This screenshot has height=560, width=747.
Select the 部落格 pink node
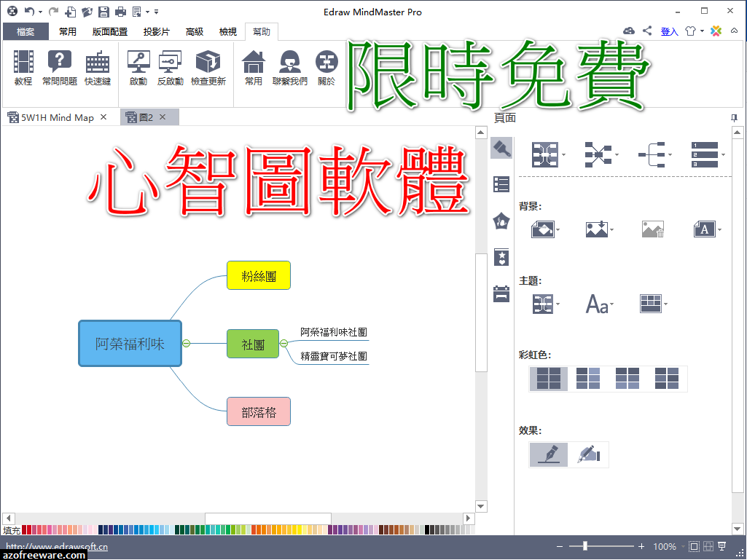[259, 412]
